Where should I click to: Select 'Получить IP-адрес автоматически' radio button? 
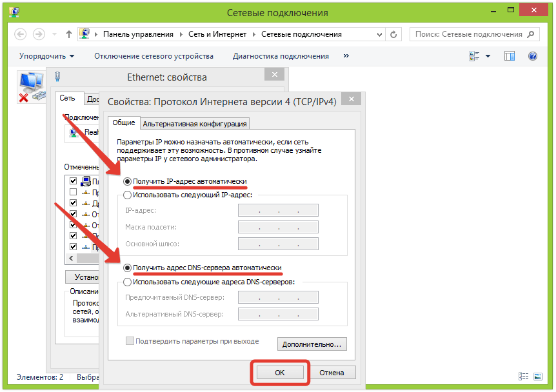pos(128,182)
